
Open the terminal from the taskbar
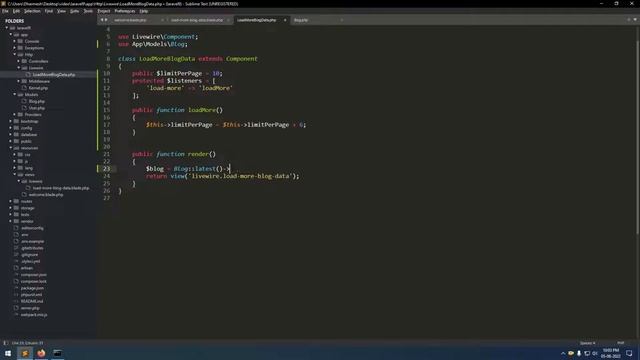tap(58, 353)
